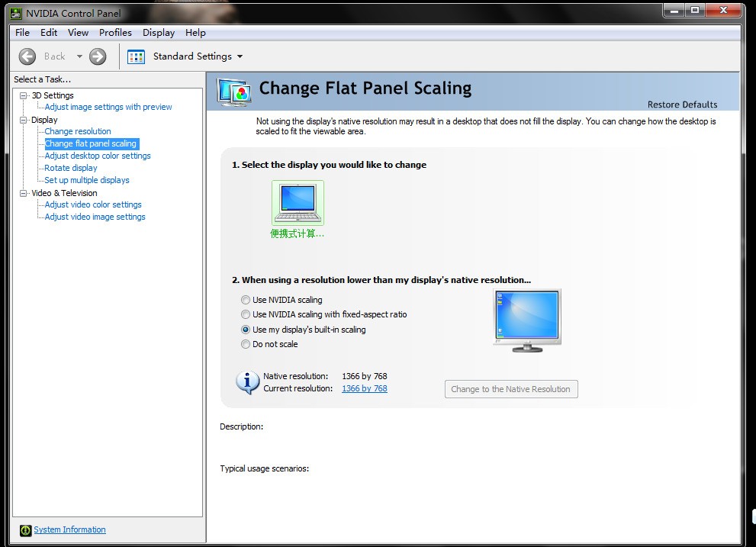The width and height of the screenshot is (756, 547).
Task: Open Rotate display task
Action: (x=71, y=168)
